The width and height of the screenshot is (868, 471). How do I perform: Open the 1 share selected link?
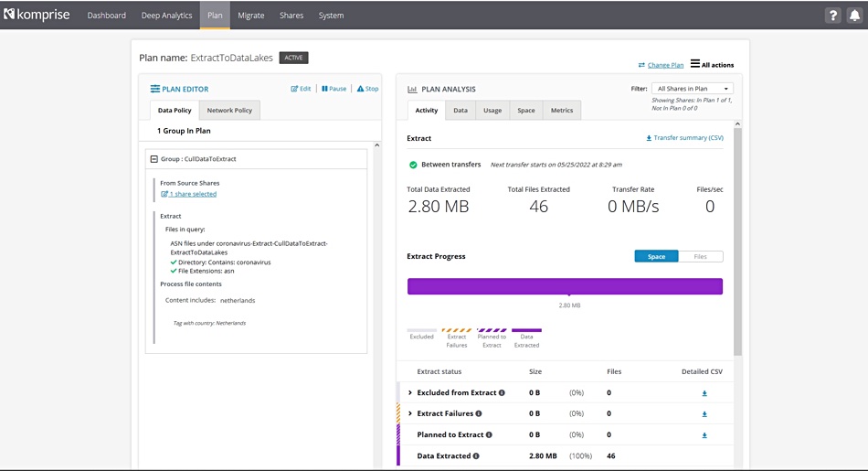click(189, 194)
